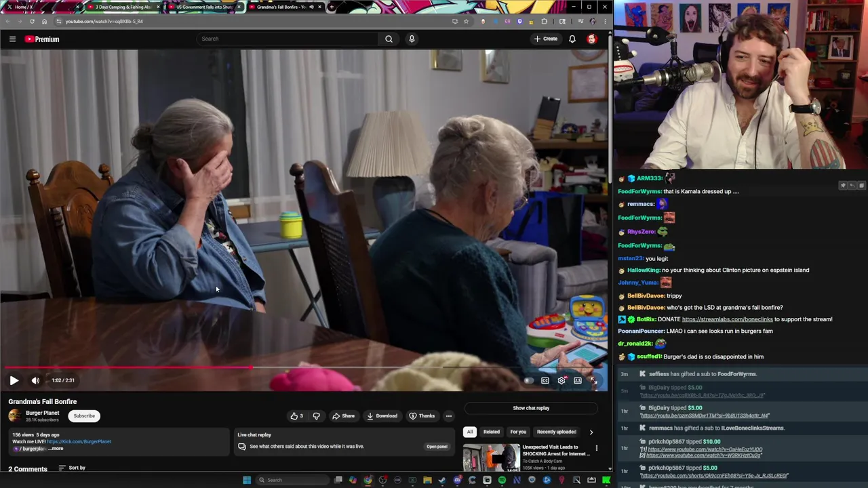Viewport: 868px width, 488px height.
Task: Select the For you filter chip
Action: tap(518, 432)
